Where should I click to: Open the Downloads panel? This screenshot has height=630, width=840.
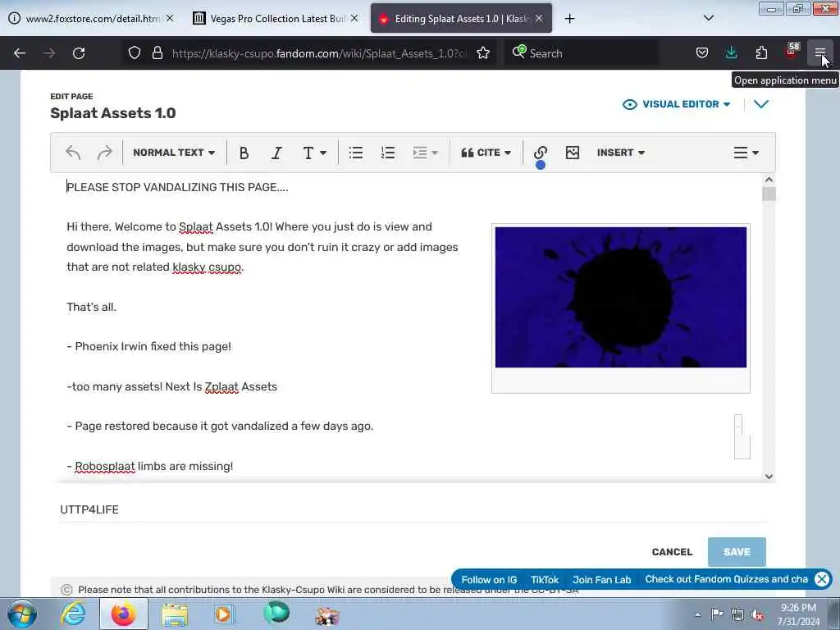coord(731,52)
